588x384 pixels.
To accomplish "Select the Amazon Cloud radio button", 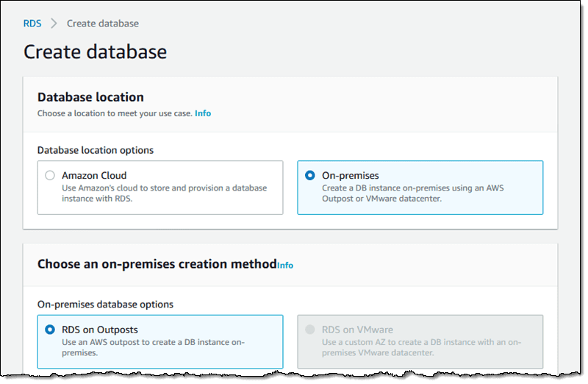I will [50, 175].
